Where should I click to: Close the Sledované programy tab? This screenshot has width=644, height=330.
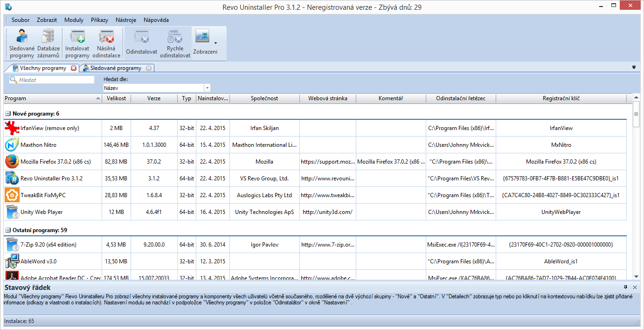tap(149, 68)
